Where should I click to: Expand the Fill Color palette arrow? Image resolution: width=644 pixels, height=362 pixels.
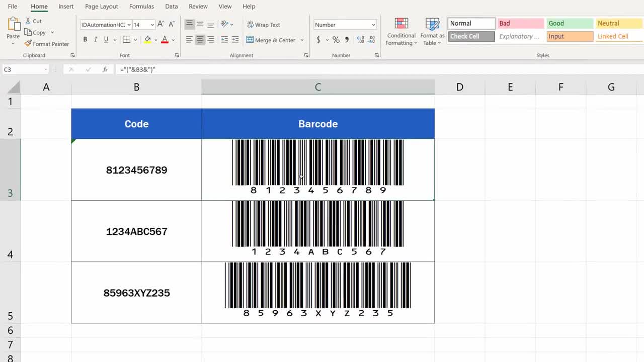tap(155, 40)
